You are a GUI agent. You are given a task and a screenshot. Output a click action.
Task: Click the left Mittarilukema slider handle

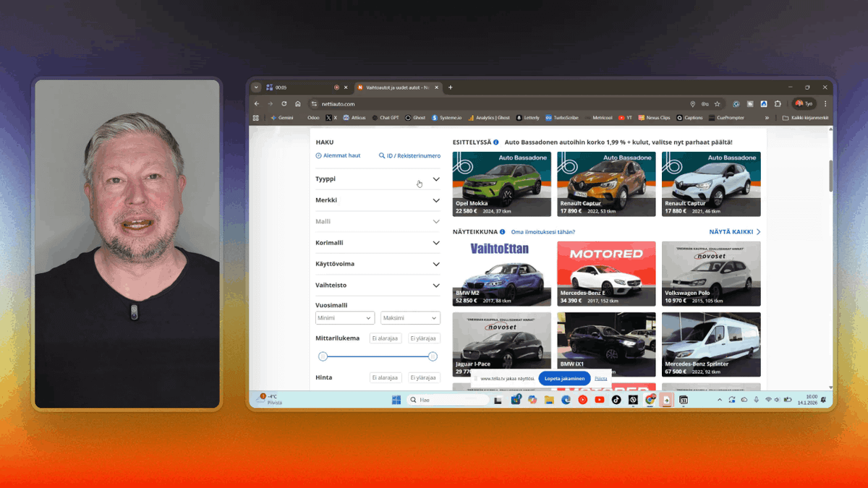click(323, 356)
